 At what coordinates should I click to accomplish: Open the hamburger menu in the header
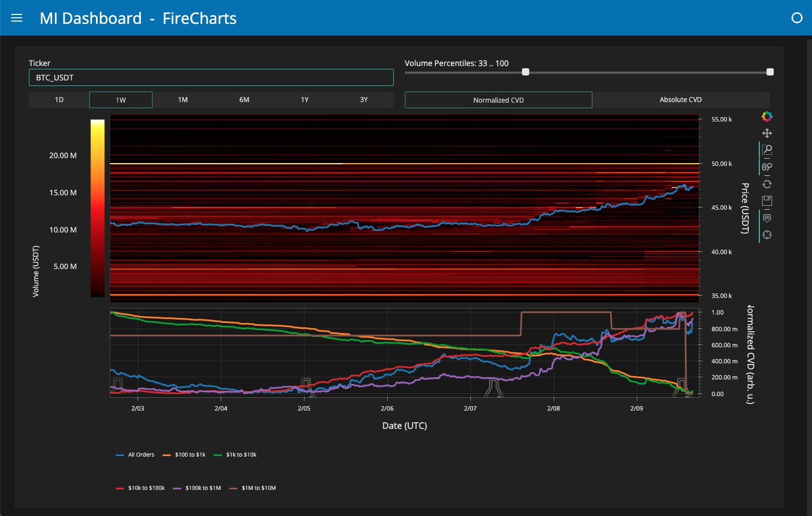click(17, 18)
